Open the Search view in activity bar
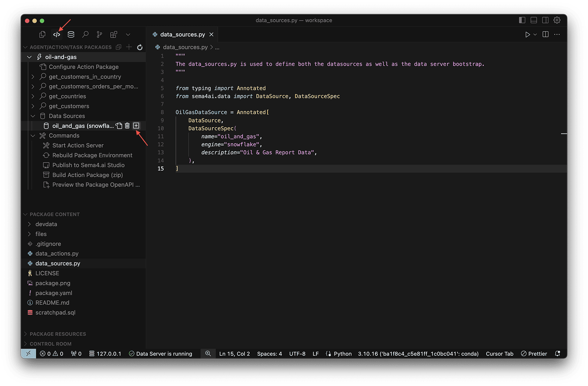The image size is (588, 386). tap(85, 34)
